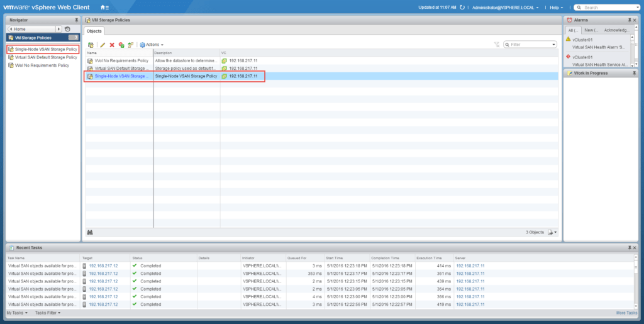
Task: Sort by the Description column header
Action: click(186, 53)
